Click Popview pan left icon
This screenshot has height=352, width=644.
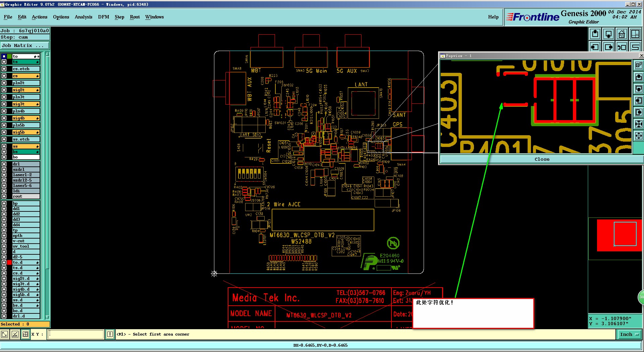(639, 100)
